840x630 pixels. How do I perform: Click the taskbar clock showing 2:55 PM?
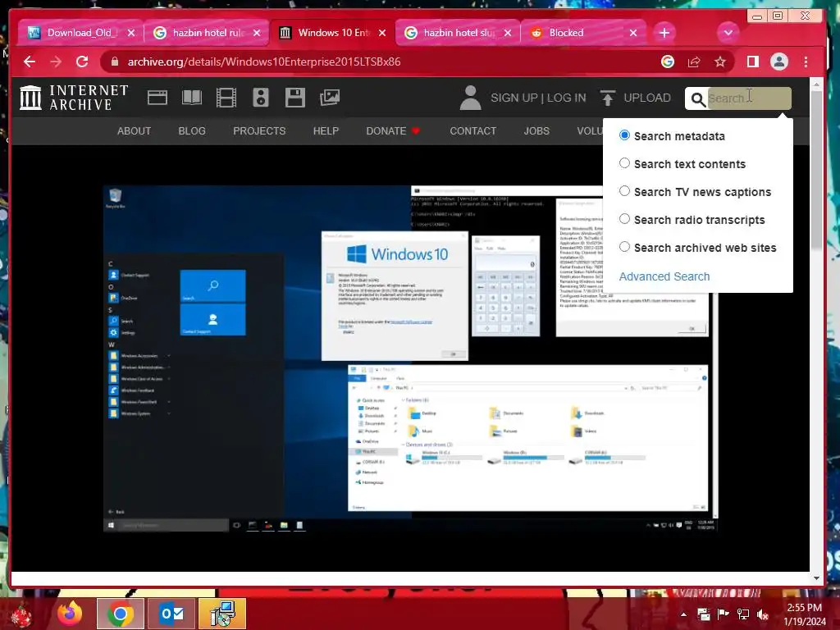click(x=805, y=614)
